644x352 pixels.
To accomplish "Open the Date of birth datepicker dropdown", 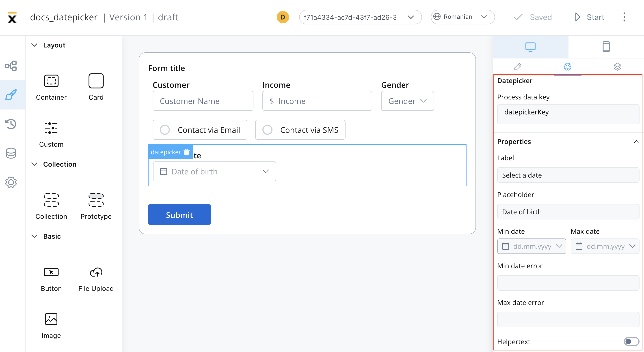I will tap(214, 171).
